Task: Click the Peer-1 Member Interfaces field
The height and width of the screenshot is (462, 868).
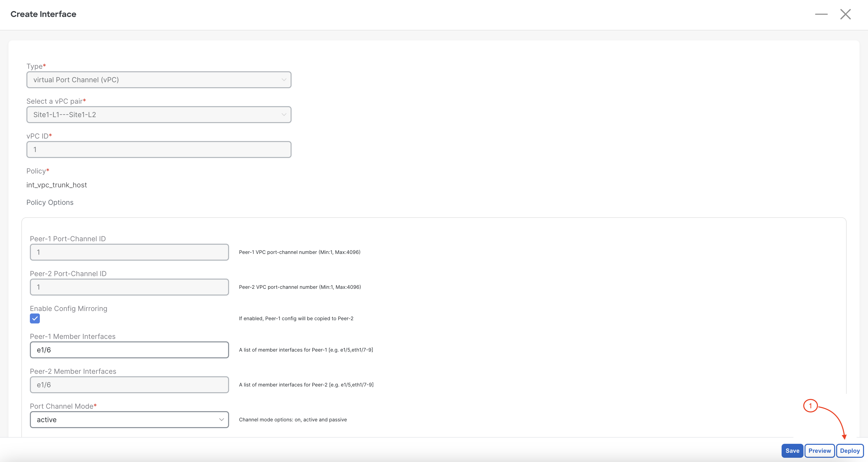Action: click(129, 350)
